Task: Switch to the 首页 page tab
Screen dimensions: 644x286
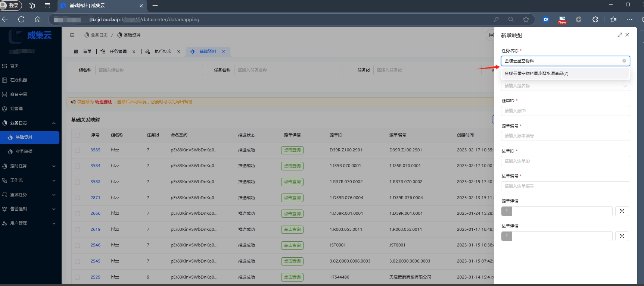Action: (x=83, y=51)
